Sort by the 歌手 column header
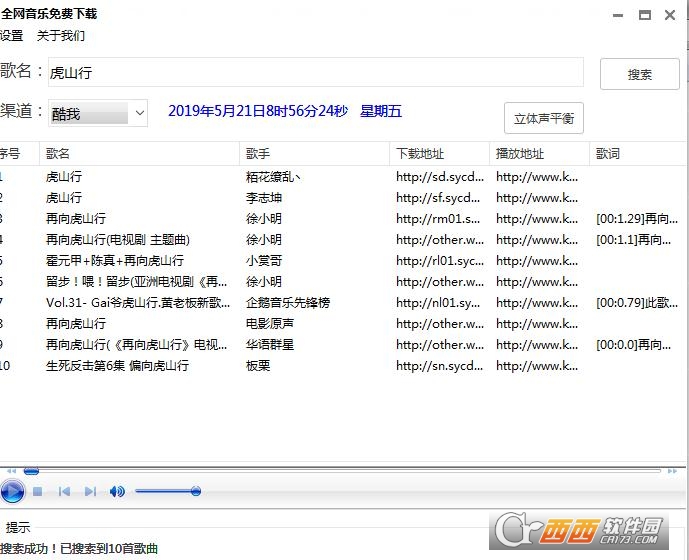The image size is (689, 560). click(314, 153)
